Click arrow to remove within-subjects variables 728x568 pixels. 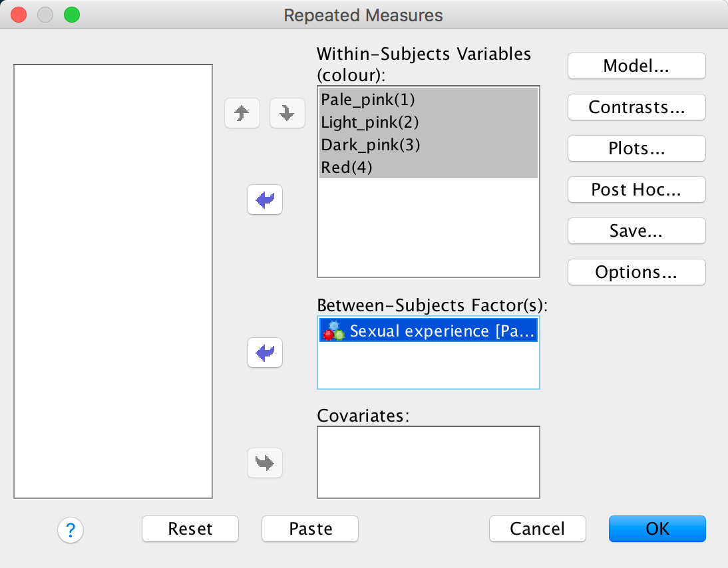tap(265, 200)
